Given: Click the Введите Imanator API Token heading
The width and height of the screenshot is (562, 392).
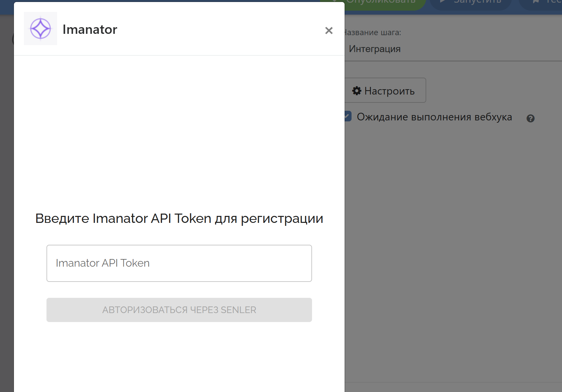Looking at the screenshot, I should coord(179,219).
